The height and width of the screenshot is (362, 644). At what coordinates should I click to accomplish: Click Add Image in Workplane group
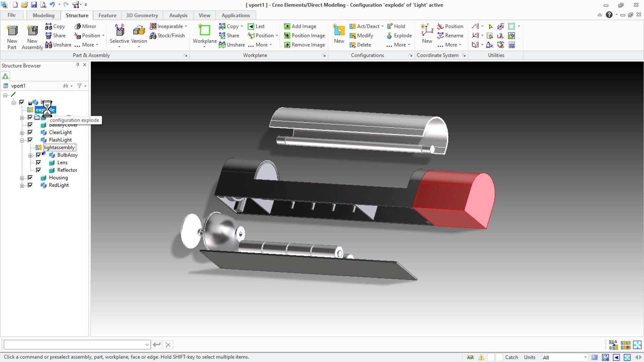300,26
